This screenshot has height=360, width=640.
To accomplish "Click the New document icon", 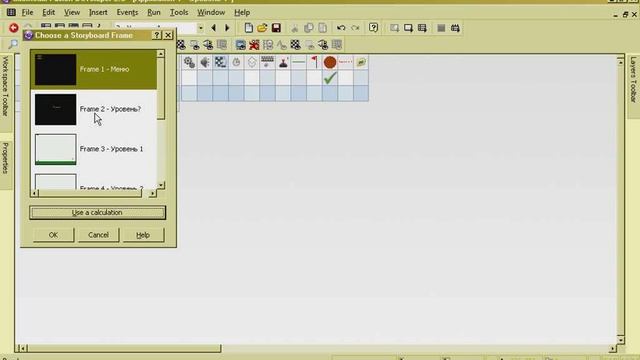I will coord(248,28).
